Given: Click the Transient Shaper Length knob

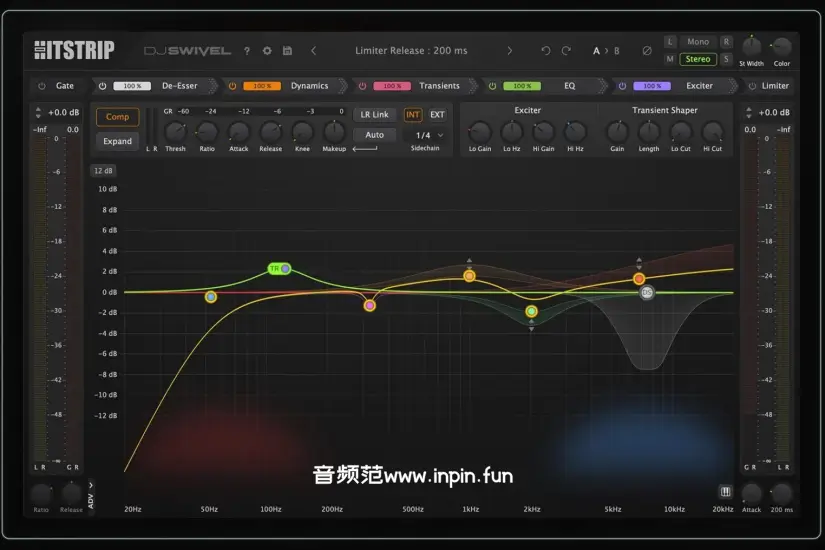Looking at the screenshot, I should (x=649, y=132).
